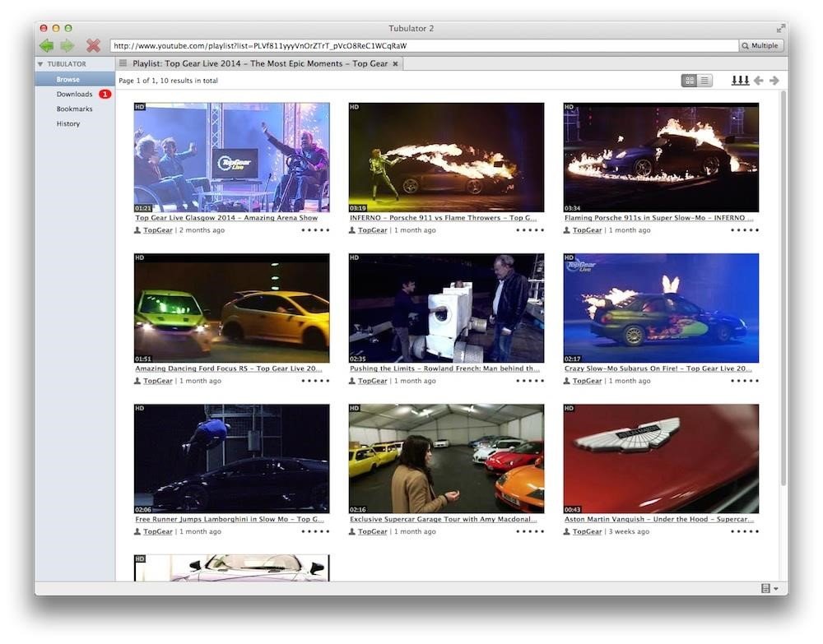Click title link Crazy Slow-Mo Subarus On Fire
823x644 pixels.
pyautogui.click(x=658, y=368)
